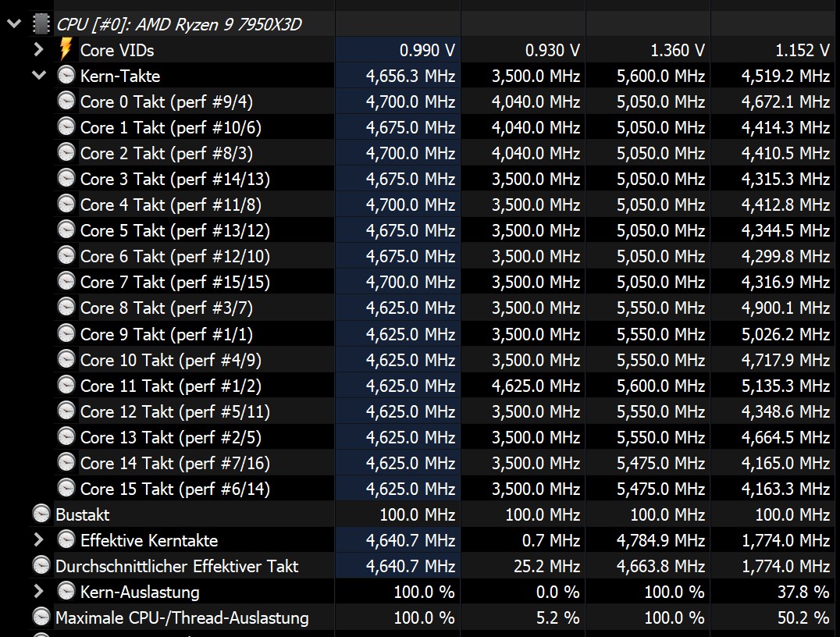Screen dimensions: 840x637
Task: Click the clock icon of Core 2 Takt
Action: [66, 152]
